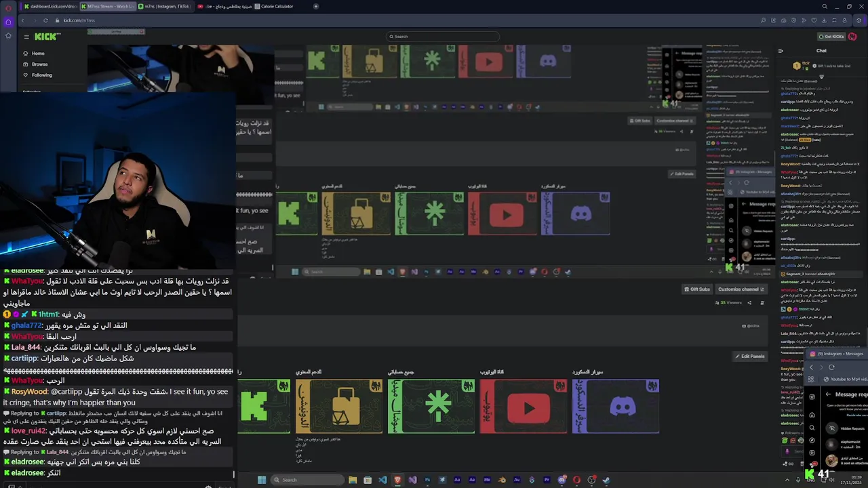The width and height of the screenshot is (868, 488).
Task: Open Windows Start on bottom taskbar
Action: pos(262,480)
